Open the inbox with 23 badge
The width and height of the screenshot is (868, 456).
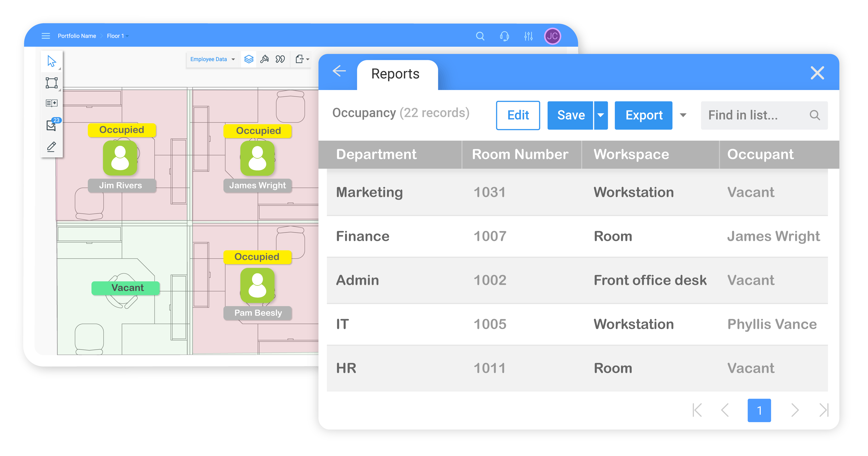point(52,125)
